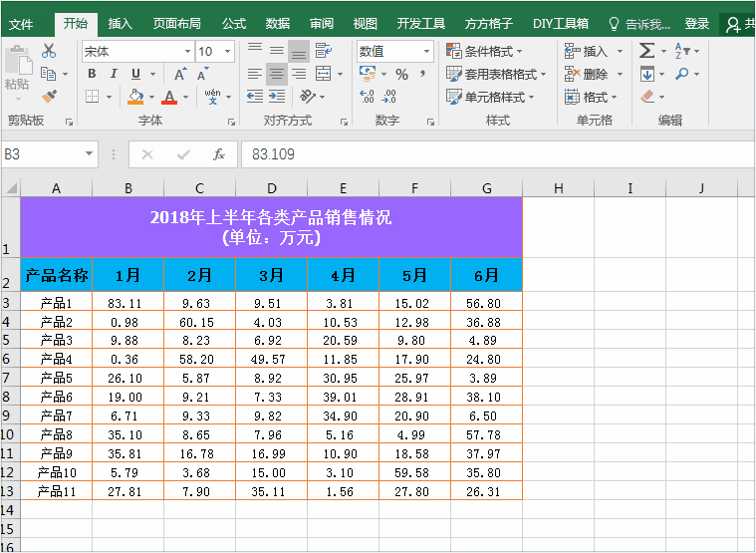The width and height of the screenshot is (756, 553).
Task: Click the fill color paint bucket icon
Action: [x=135, y=97]
